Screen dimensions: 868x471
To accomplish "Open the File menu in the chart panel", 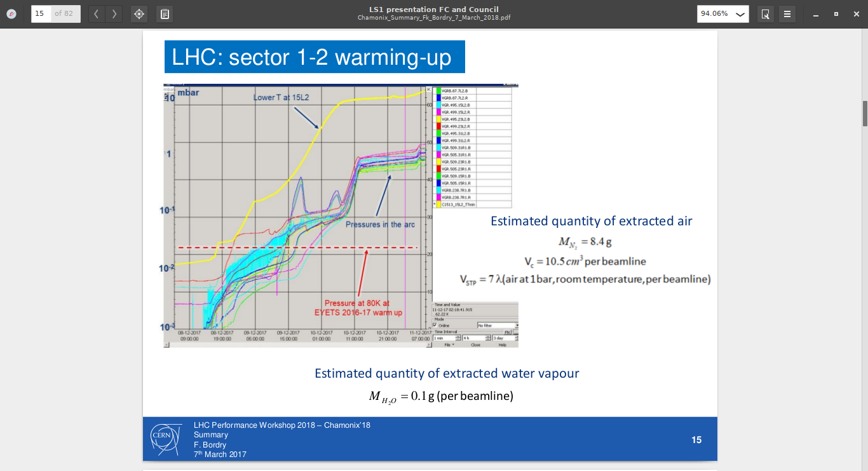I will click(x=449, y=345).
